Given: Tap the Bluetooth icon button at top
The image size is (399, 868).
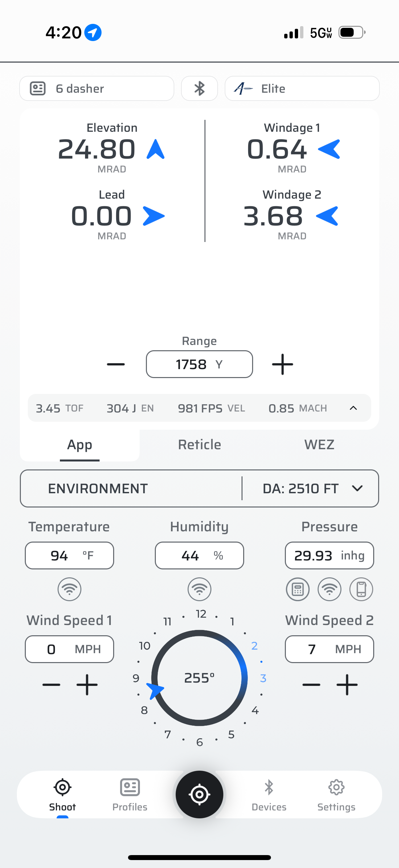Looking at the screenshot, I should [x=199, y=89].
